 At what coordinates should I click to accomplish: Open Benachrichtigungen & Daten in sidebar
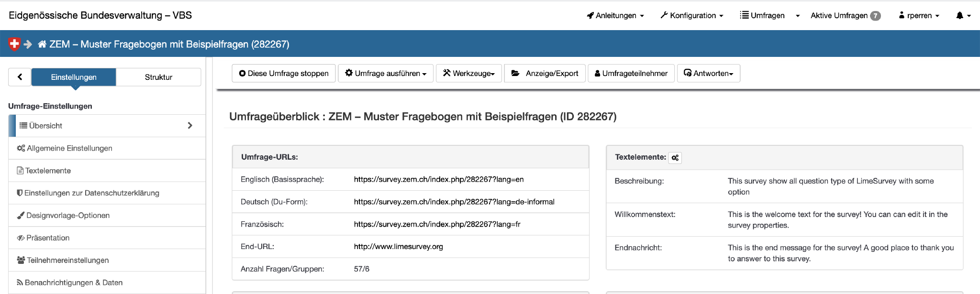(107, 283)
